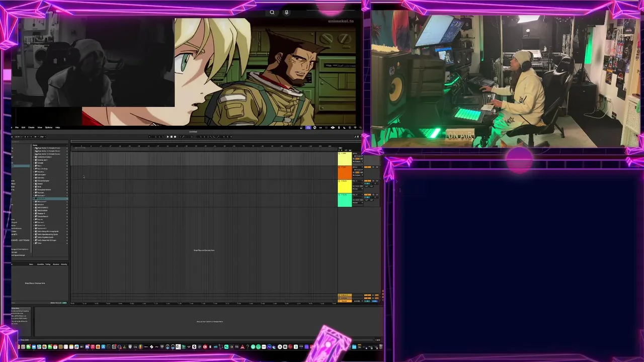The width and height of the screenshot is (644, 362).
Task: Click the Play button in the transport bar
Action: [168, 137]
